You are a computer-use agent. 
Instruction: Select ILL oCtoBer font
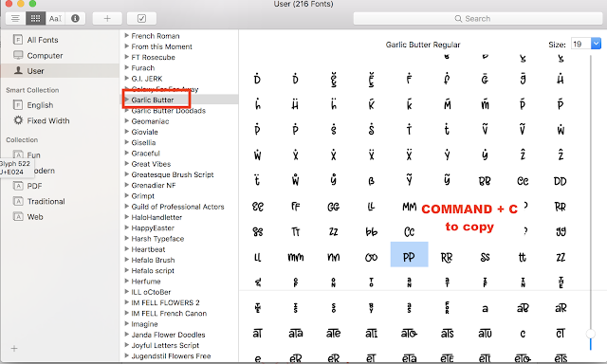coord(151,292)
